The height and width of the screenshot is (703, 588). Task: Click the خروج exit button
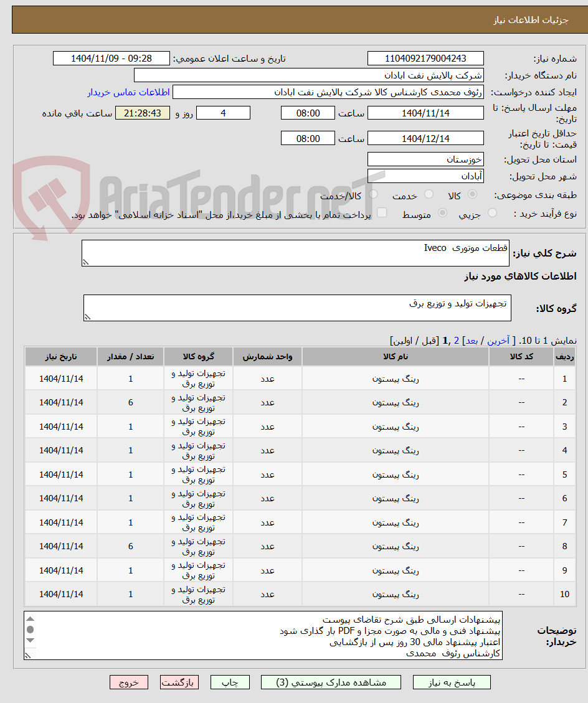coord(129,682)
